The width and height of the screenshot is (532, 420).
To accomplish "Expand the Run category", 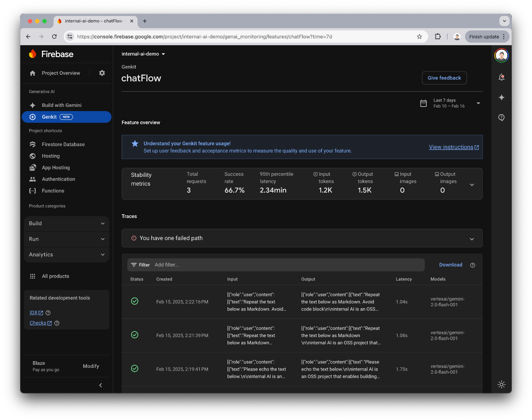I will 66,239.
